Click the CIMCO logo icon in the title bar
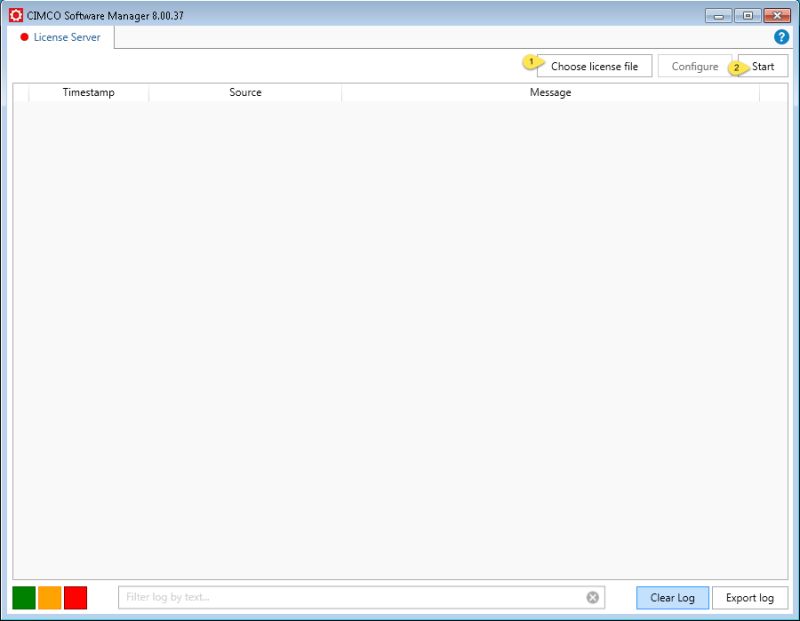 tap(14, 15)
